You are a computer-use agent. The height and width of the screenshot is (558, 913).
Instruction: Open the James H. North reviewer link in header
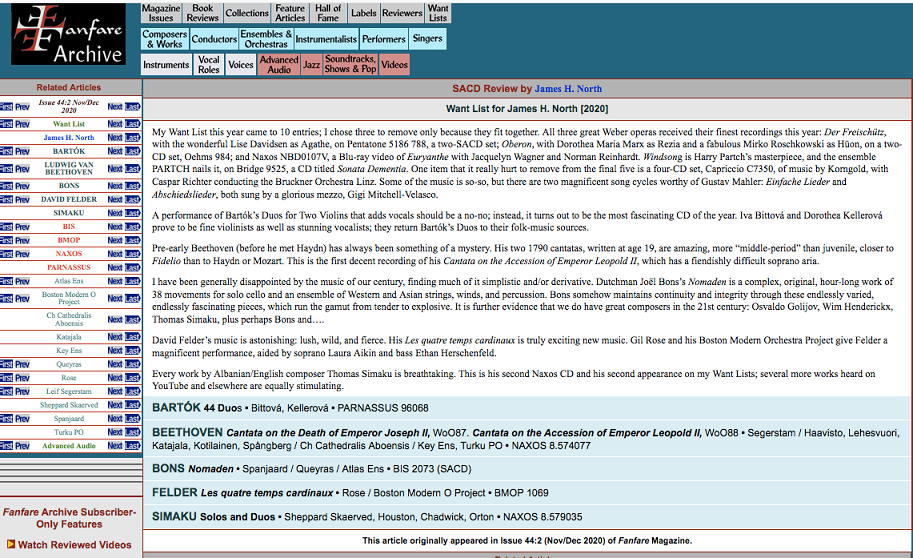[x=570, y=89]
